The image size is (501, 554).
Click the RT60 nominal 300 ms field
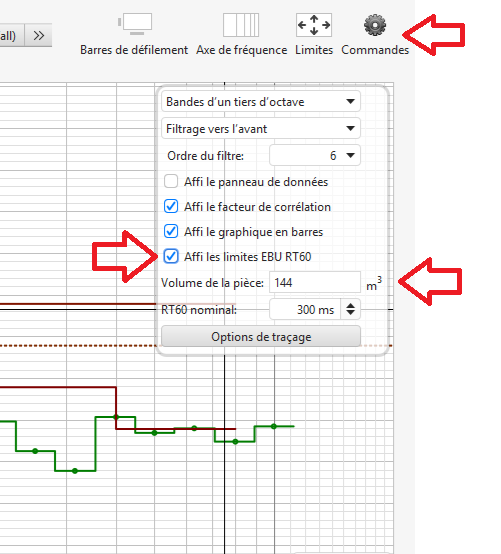tap(305, 310)
